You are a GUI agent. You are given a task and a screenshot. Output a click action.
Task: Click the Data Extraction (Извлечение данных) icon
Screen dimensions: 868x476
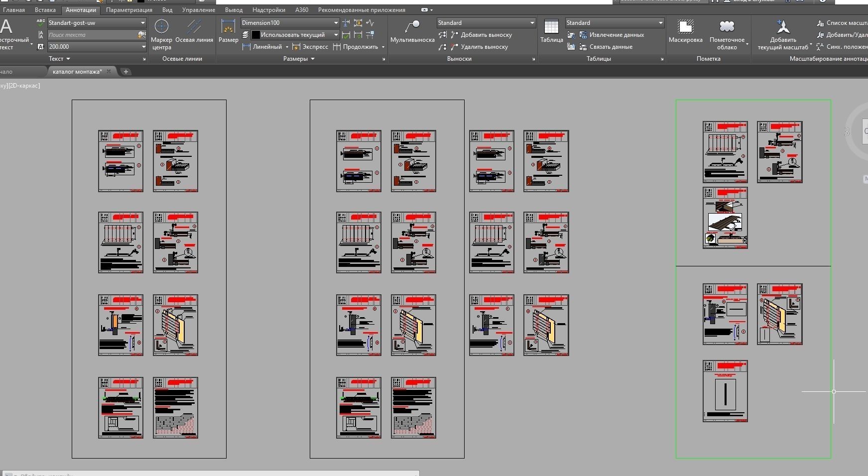pyautogui.click(x=583, y=35)
